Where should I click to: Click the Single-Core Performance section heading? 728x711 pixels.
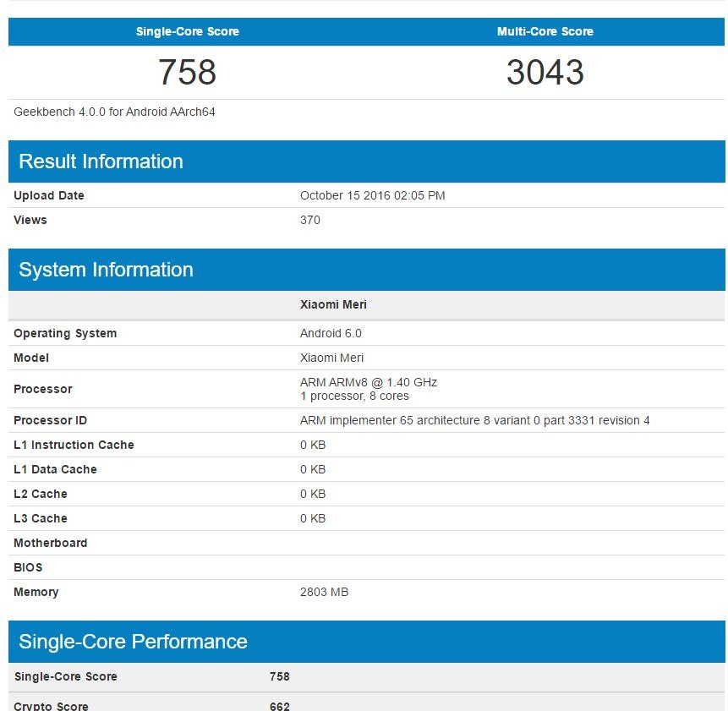pyautogui.click(x=133, y=642)
